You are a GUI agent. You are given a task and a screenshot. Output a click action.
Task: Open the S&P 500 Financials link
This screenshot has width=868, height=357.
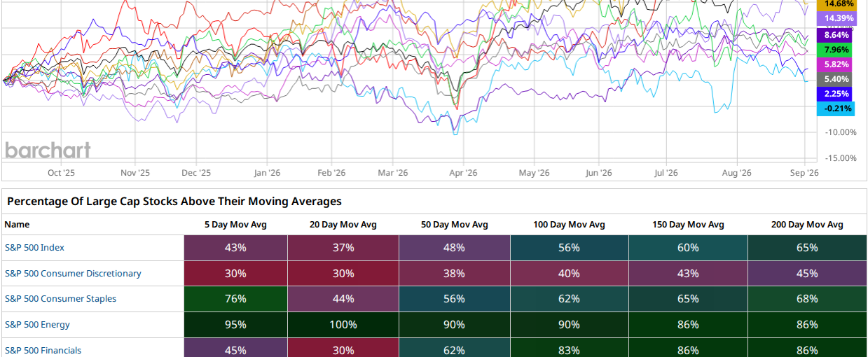(43, 350)
